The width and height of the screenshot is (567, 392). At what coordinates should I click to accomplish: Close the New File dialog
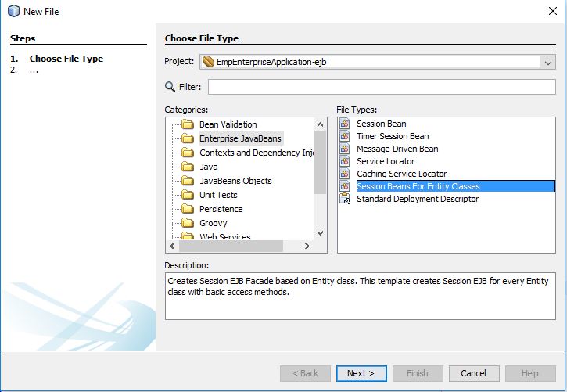point(553,11)
